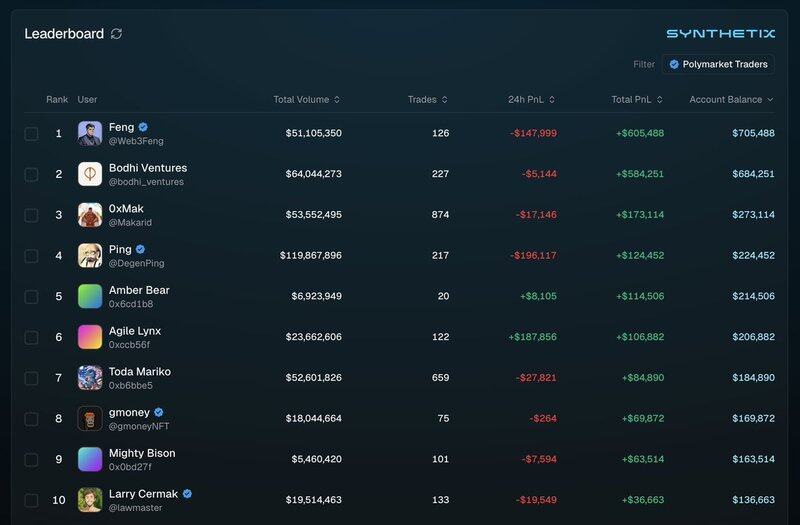Image resolution: width=800 pixels, height=525 pixels.
Task: Sort the table by 24h PnL
Action: point(530,100)
